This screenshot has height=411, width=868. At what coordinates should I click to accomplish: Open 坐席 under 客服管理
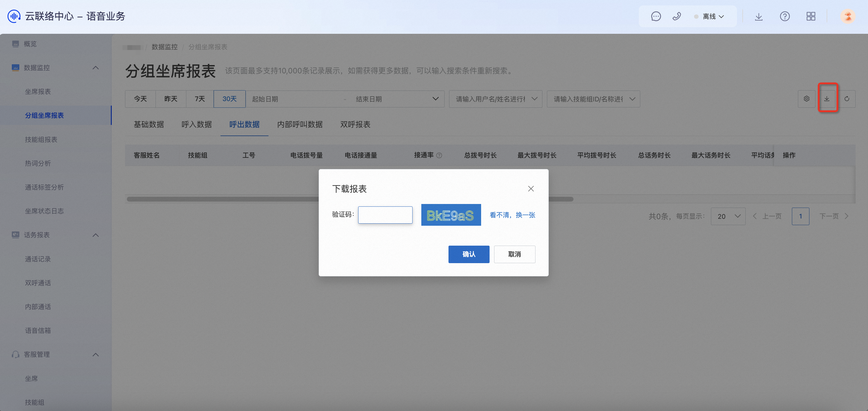pos(31,378)
